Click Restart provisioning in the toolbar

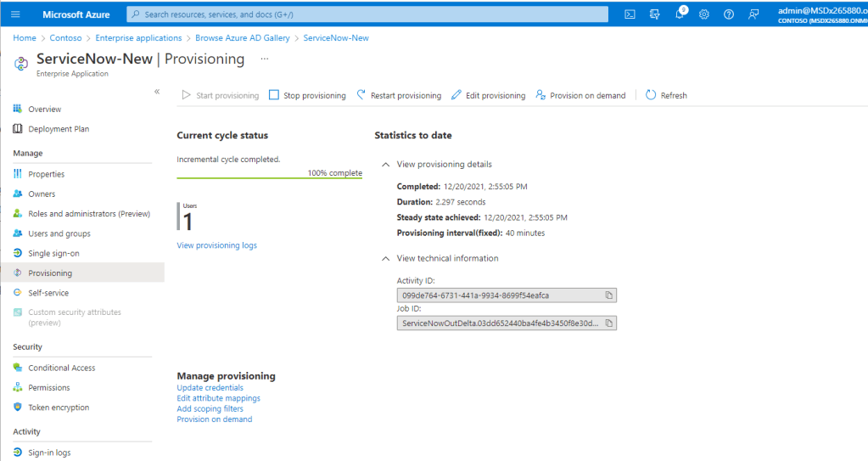[399, 96]
